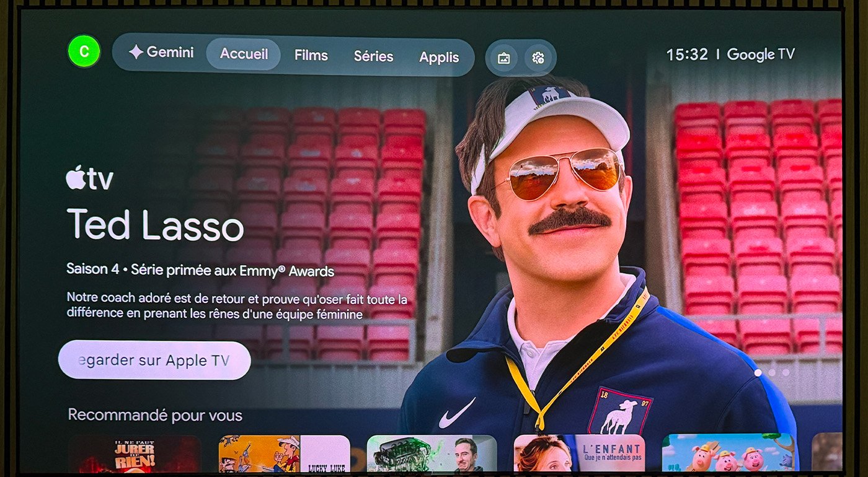Viewport: 868px width, 477px height.
Task: Select the first carousel page dot
Action: click(758, 373)
